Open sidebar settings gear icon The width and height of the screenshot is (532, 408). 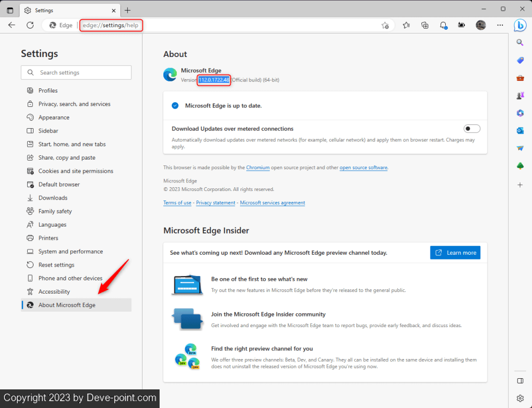pos(520,398)
